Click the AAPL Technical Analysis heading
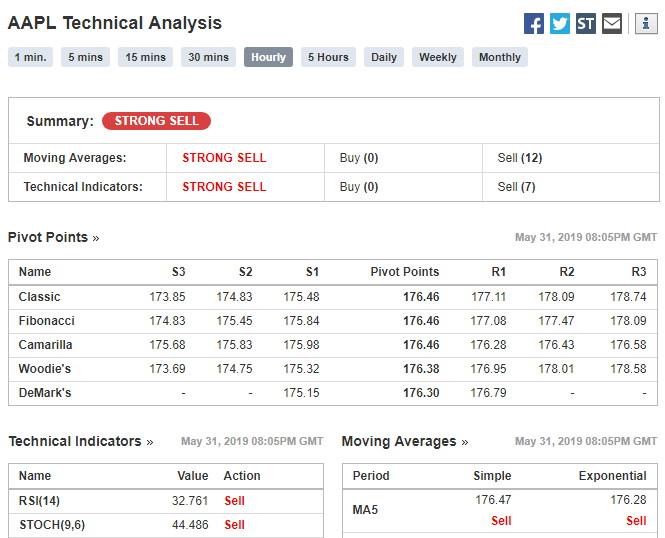The image size is (665, 538). point(115,23)
